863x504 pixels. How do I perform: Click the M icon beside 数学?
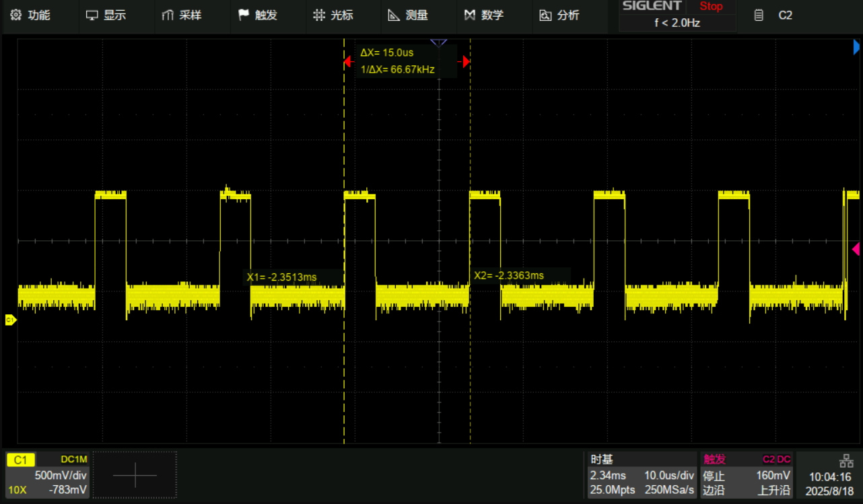[470, 15]
